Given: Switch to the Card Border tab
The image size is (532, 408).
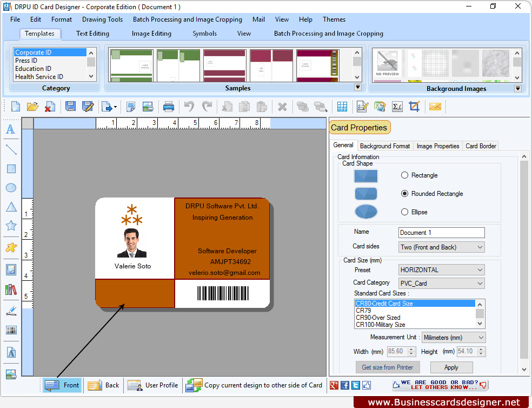Looking at the screenshot, I should 481,146.
